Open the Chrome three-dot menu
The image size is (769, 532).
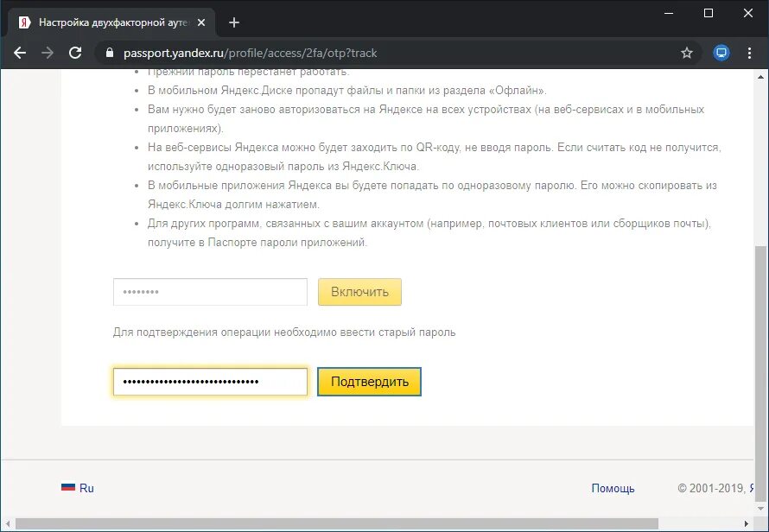click(x=749, y=53)
